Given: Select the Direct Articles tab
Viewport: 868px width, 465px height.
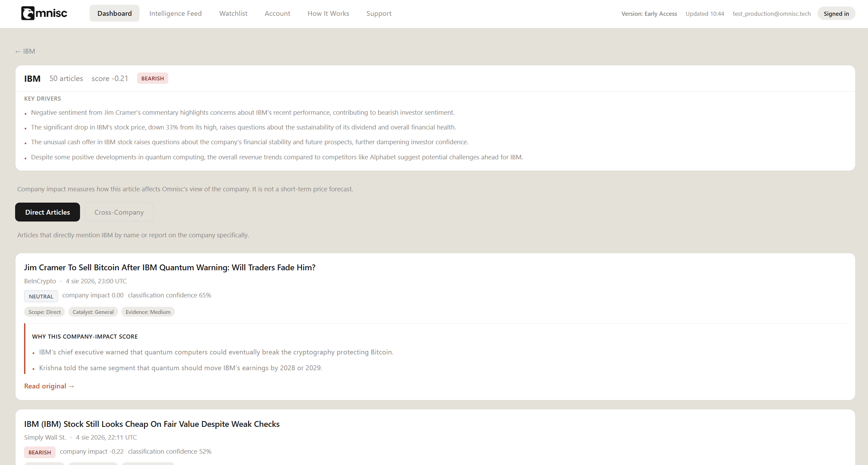Looking at the screenshot, I should click(x=47, y=212).
